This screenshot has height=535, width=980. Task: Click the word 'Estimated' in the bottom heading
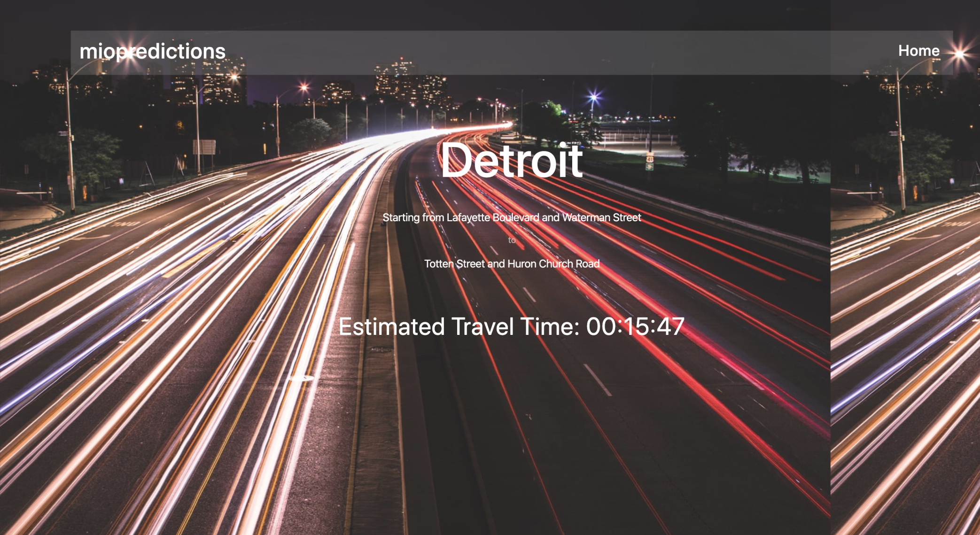pos(391,326)
